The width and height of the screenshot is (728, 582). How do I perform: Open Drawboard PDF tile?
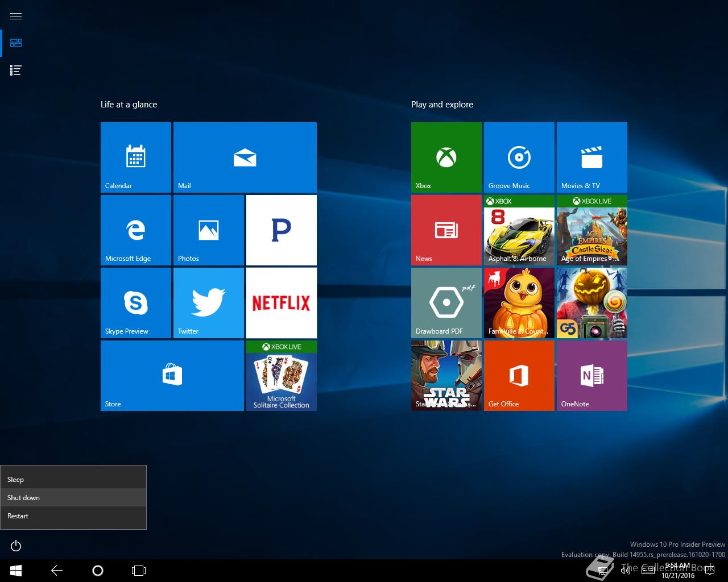446,303
